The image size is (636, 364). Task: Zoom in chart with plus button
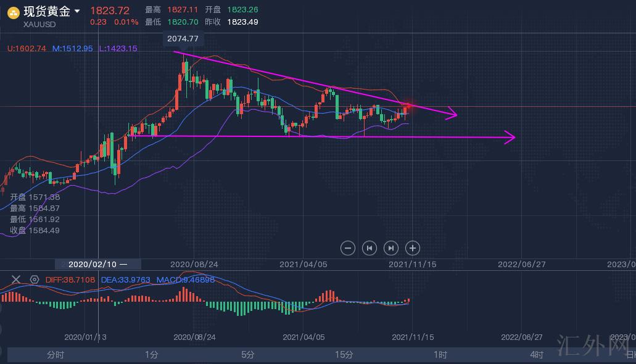413,248
